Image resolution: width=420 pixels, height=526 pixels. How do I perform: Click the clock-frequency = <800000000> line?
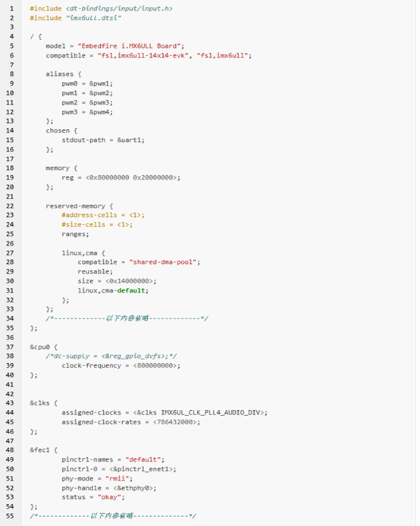[121, 365]
